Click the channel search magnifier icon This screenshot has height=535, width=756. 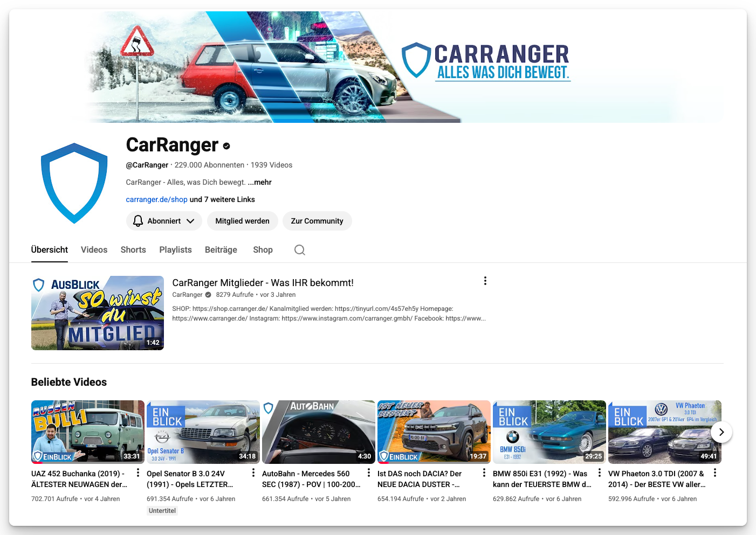coord(300,250)
